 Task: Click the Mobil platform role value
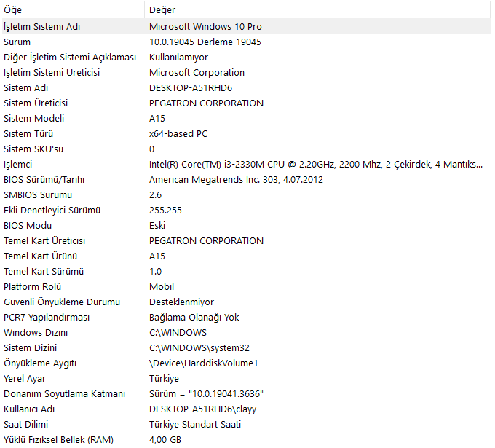tap(162, 287)
